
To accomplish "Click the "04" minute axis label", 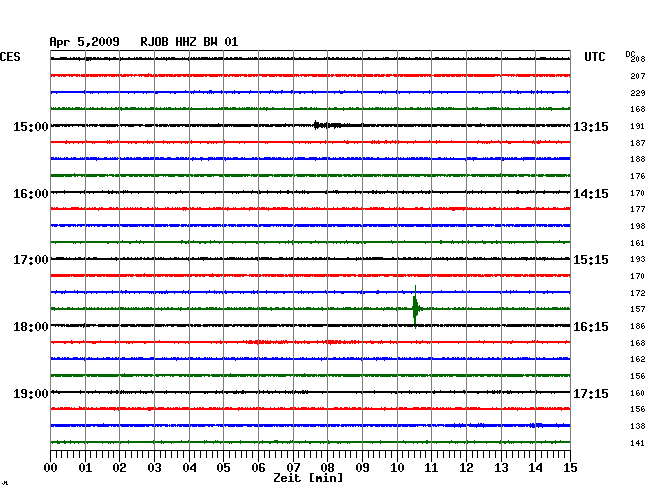I will pos(189,467).
